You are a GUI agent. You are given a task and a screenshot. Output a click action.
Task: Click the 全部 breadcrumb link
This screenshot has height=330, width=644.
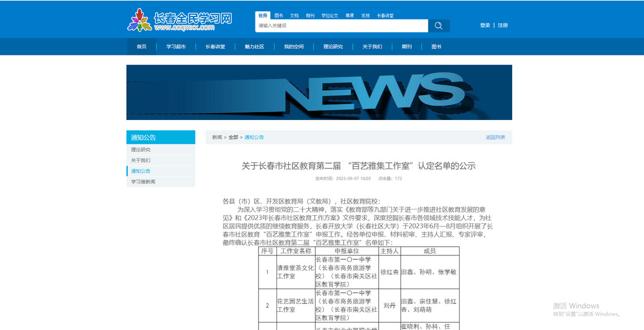(x=233, y=138)
